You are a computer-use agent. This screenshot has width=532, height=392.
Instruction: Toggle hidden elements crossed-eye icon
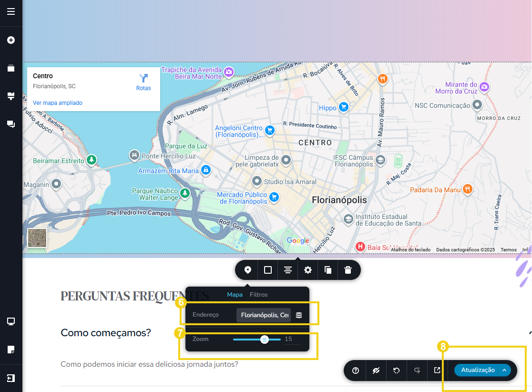376,371
